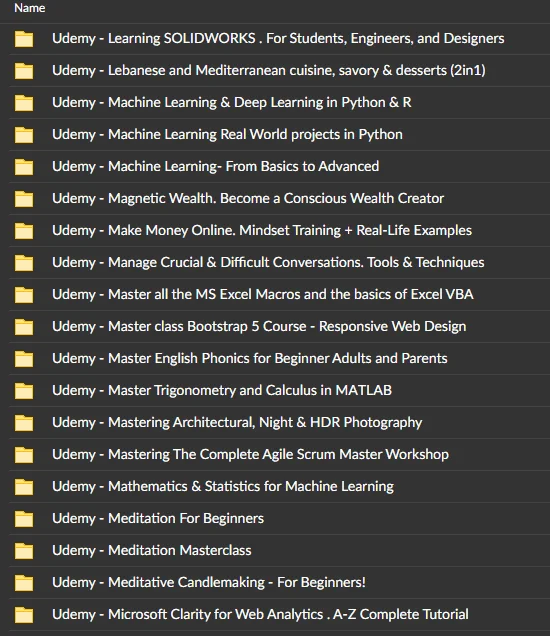This screenshot has width=550, height=636.
Task: Select 'Mathematics & Statistics for Machine Learning' name
Action: pos(251,487)
